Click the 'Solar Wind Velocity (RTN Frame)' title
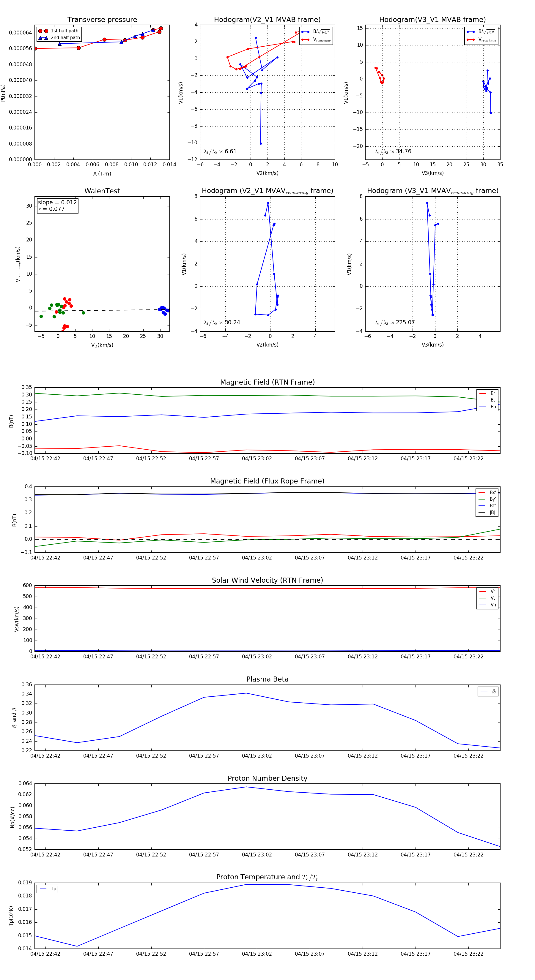The width and height of the screenshot is (535, 980). [x=267, y=581]
